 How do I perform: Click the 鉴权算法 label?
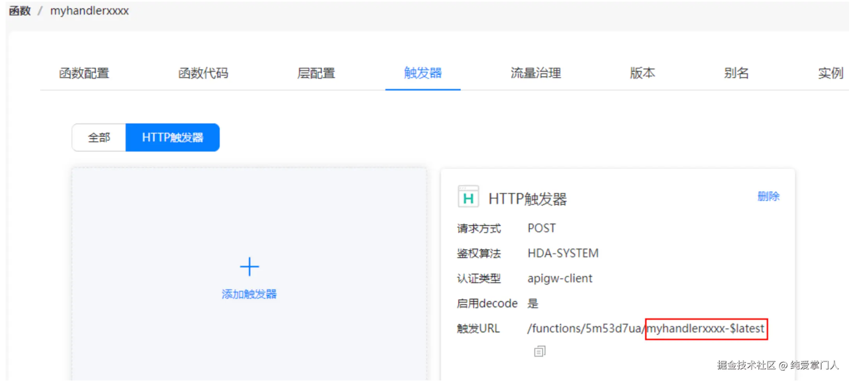pos(479,253)
